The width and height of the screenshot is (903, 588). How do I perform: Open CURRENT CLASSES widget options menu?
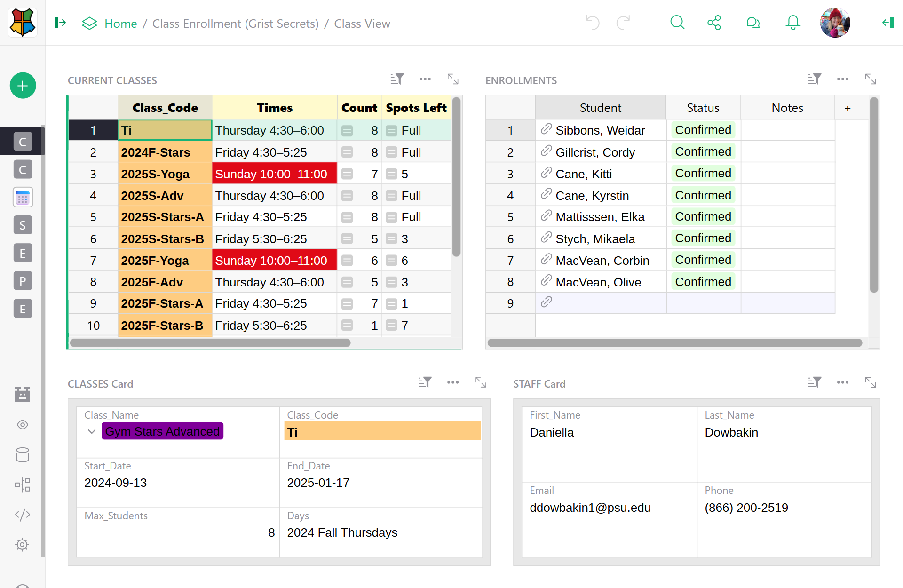(425, 79)
